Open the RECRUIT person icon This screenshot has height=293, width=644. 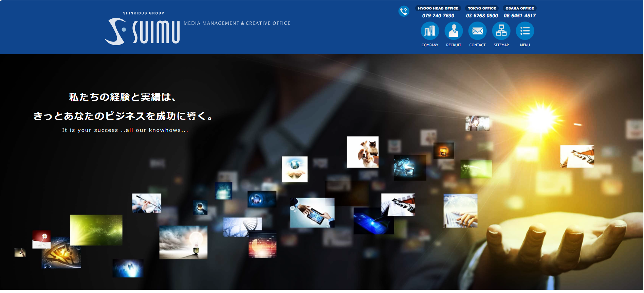click(454, 31)
